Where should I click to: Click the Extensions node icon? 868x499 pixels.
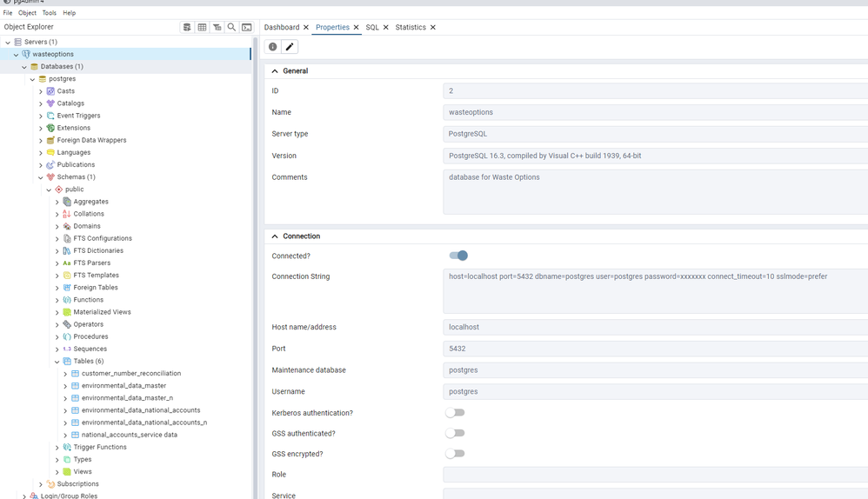coord(50,128)
